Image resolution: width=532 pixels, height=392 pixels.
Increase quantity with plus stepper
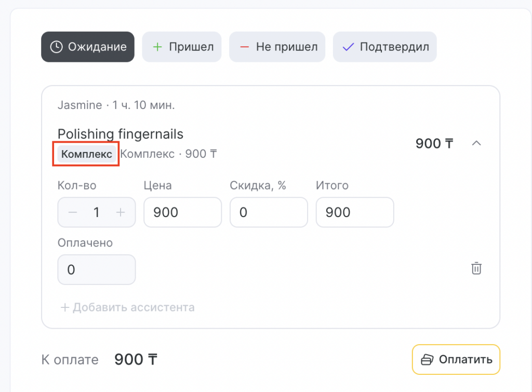point(121,212)
